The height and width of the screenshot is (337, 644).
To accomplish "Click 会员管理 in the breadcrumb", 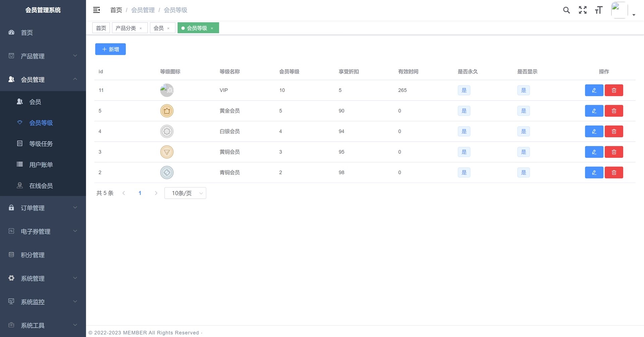I will pyautogui.click(x=143, y=10).
